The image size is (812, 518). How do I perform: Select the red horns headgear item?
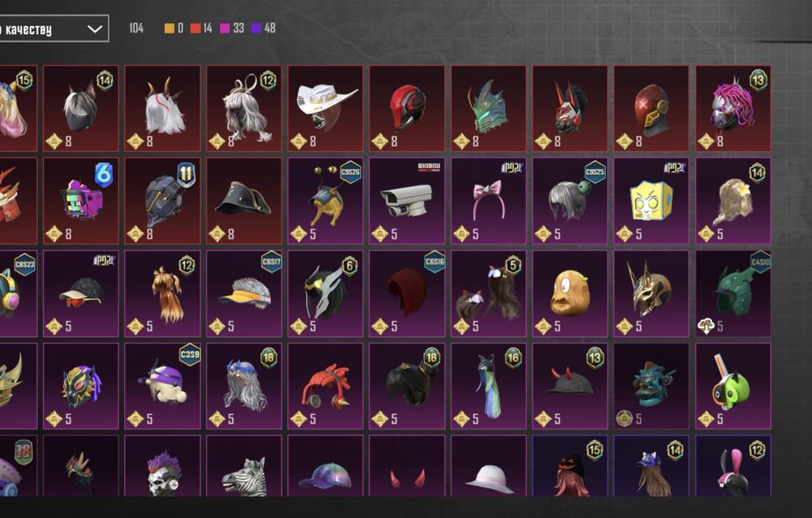click(x=407, y=466)
